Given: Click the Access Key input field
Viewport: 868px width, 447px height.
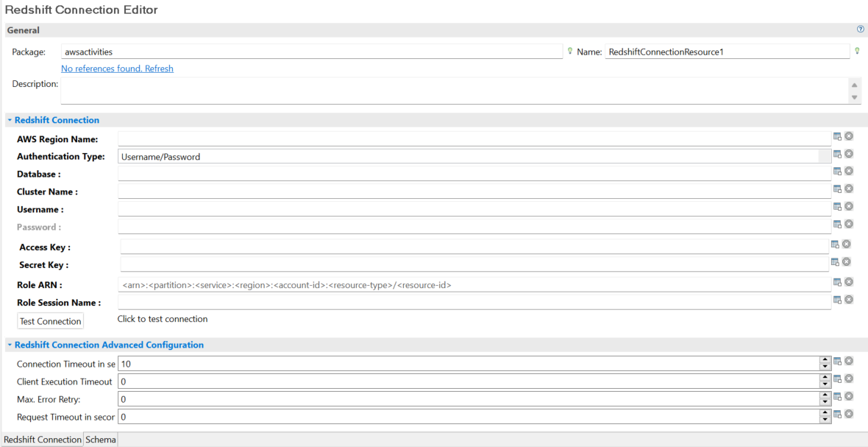Looking at the screenshot, I should coord(474,247).
